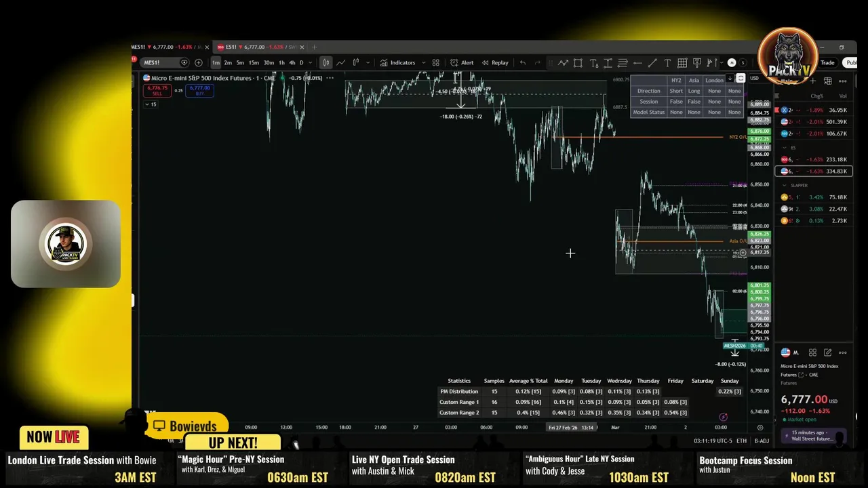Image resolution: width=868 pixels, height=488 pixels.
Task: Select watchlist row with volume 334.83K
Action: coord(814,171)
